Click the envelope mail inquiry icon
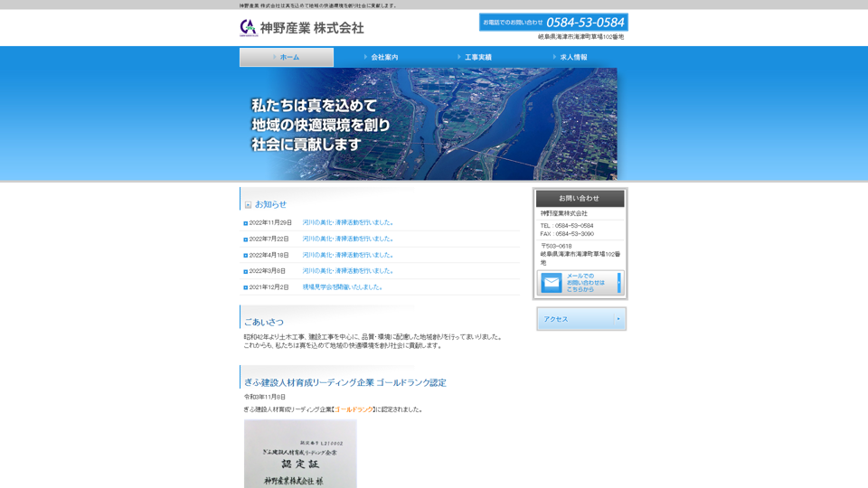 (552, 283)
